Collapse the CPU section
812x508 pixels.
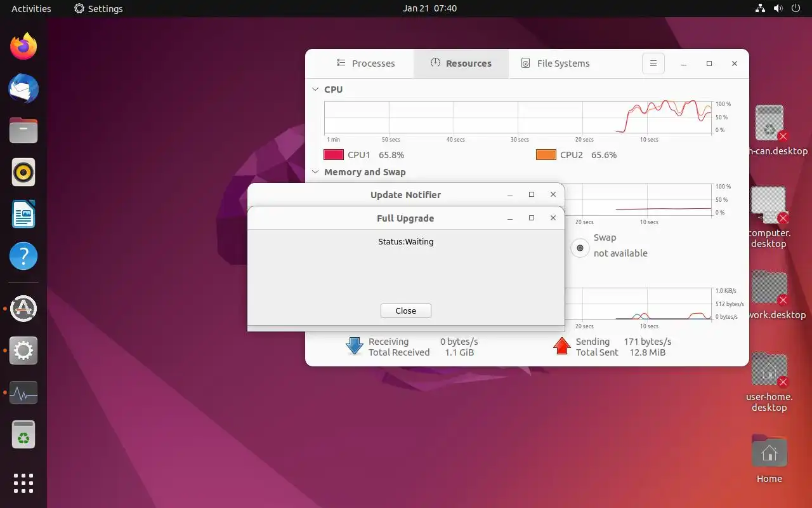pyautogui.click(x=315, y=90)
